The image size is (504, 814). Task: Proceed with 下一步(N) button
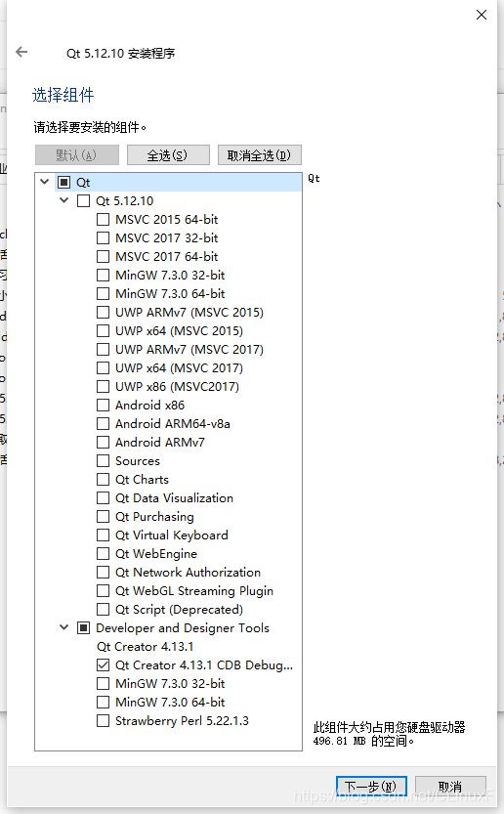(x=371, y=787)
